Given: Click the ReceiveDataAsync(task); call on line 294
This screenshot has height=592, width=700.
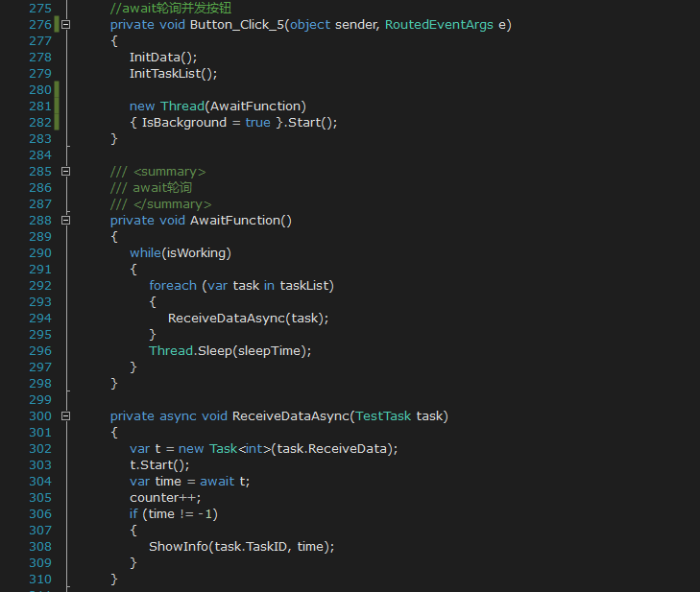Looking at the screenshot, I should click(x=248, y=319).
